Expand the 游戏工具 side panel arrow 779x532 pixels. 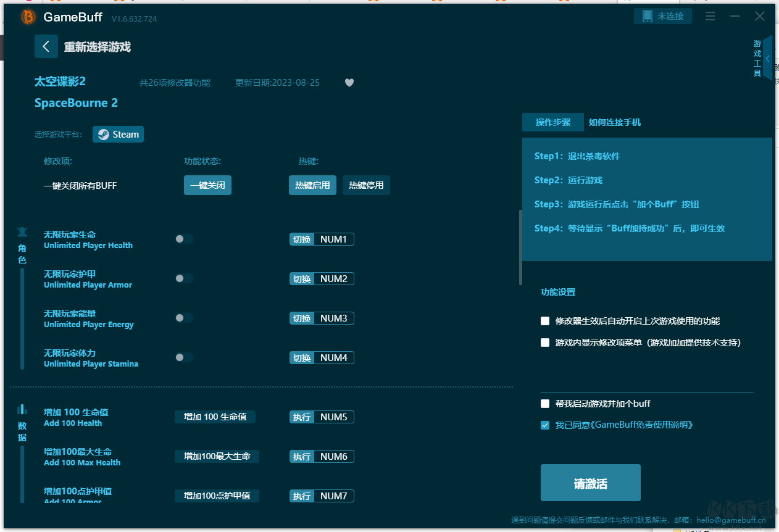768,59
